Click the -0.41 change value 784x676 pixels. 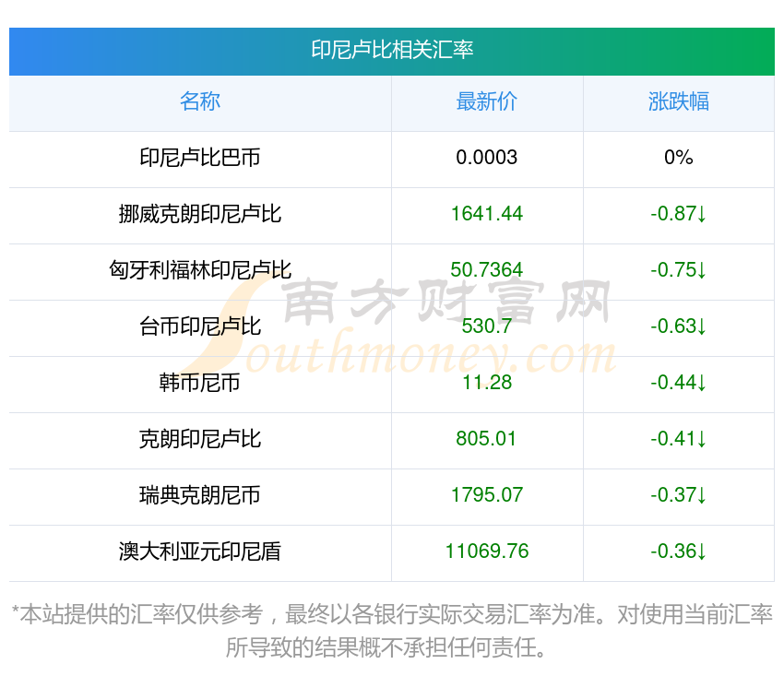tap(679, 439)
